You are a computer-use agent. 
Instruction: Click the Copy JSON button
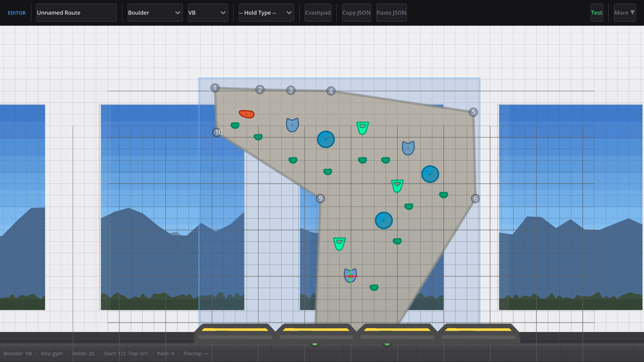point(356,13)
